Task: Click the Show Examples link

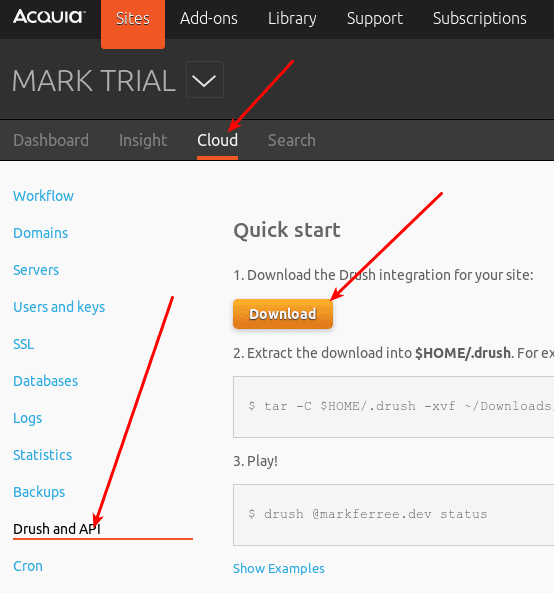Action: coord(279,568)
